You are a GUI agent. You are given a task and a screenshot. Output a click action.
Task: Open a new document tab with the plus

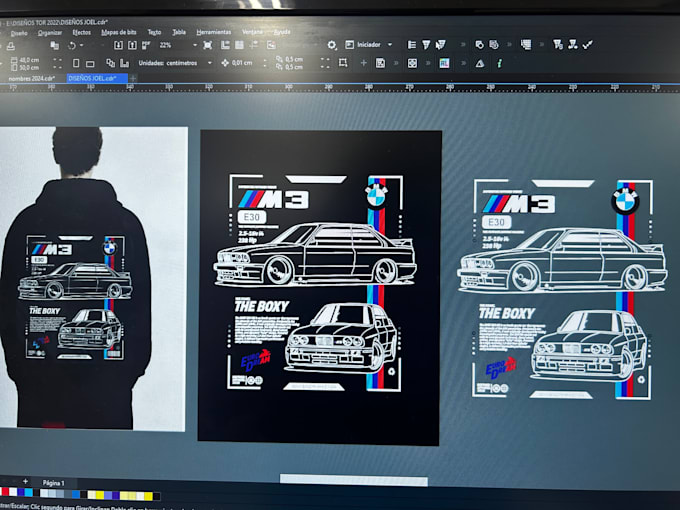(x=133, y=78)
